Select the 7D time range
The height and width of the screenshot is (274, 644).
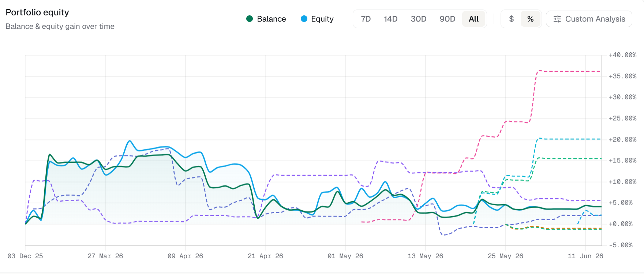pyautogui.click(x=366, y=19)
